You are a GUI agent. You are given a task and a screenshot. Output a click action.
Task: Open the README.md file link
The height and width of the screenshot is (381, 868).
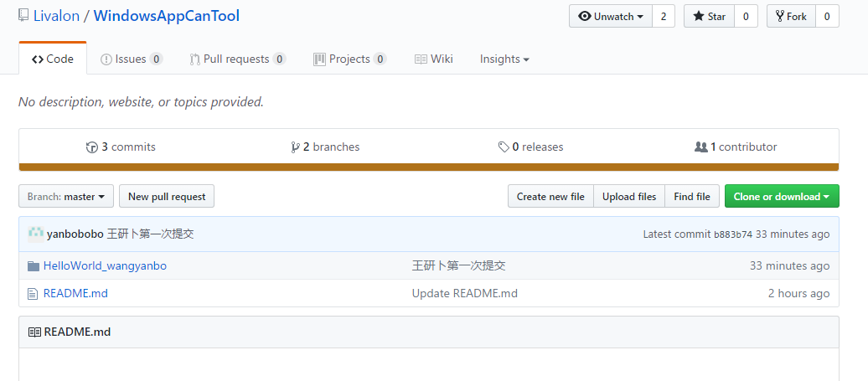pyautogui.click(x=76, y=293)
